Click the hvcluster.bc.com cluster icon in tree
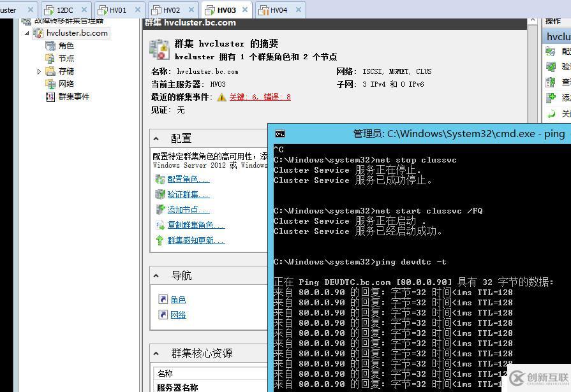Image resolution: width=571 pixels, height=392 pixels. 38,33
